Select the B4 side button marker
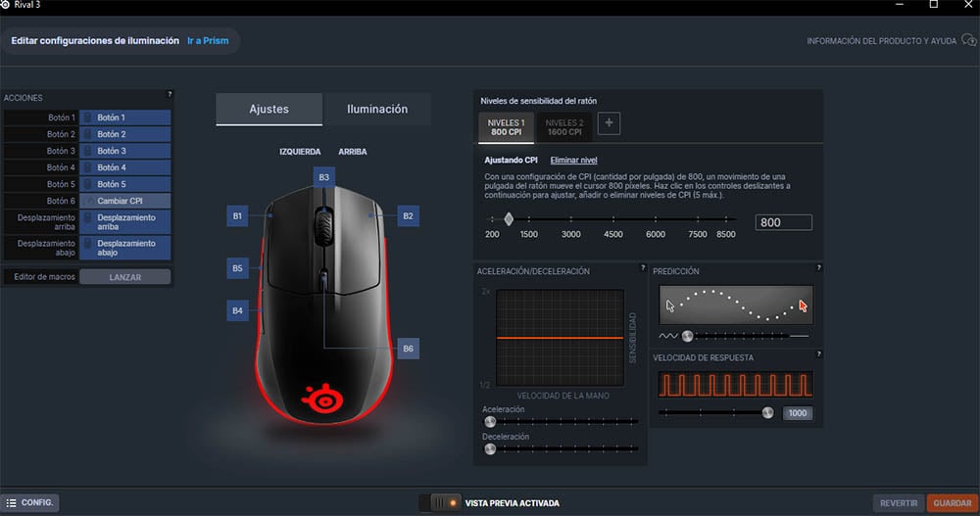Image resolution: width=980 pixels, height=516 pixels. coord(237,310)
